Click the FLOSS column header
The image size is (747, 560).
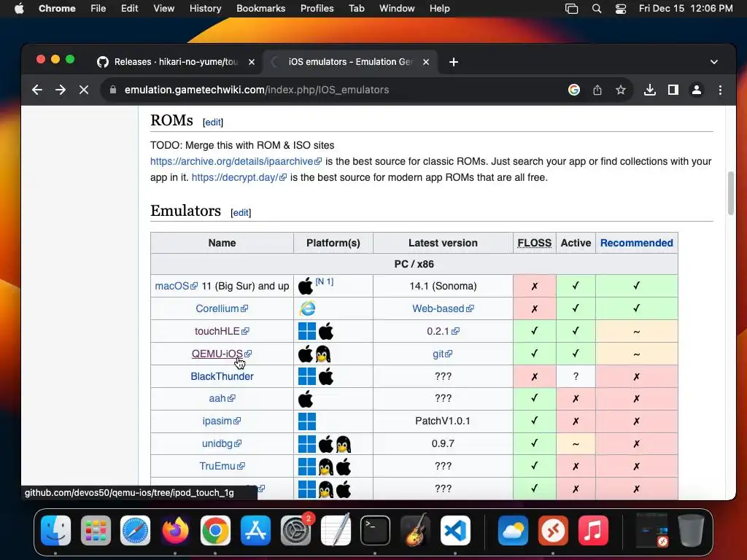click(535, 243)
